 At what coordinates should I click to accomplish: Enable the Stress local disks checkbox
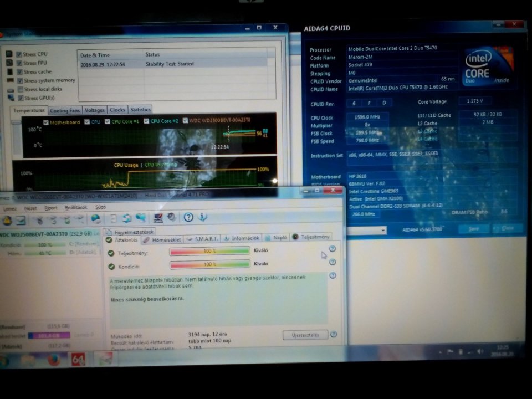pyautogui.click(x=21, y=90)
